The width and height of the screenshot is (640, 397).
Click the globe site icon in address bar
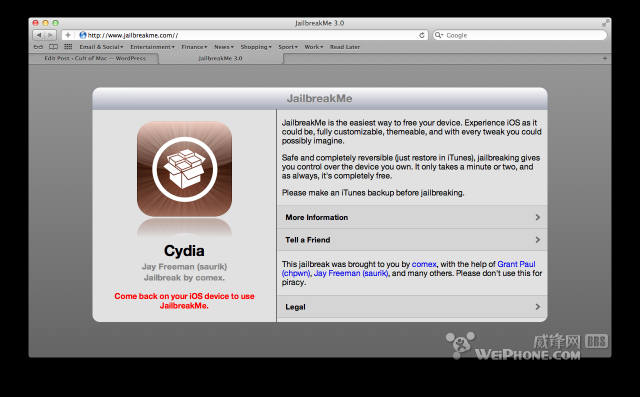point(82,35)
